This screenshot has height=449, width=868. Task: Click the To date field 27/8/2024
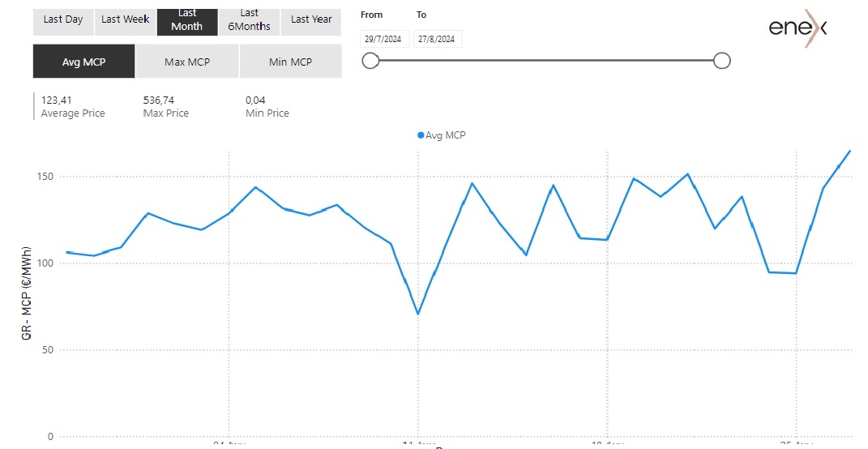438,39
